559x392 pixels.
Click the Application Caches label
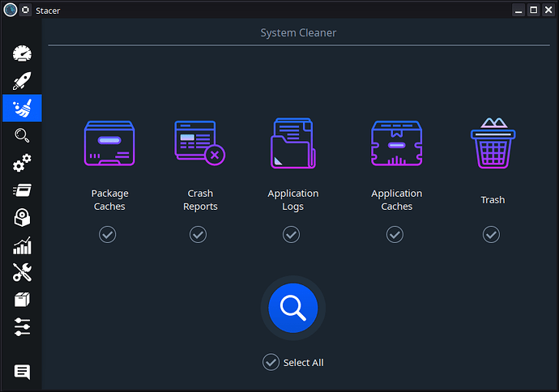[x=396, y=200]
